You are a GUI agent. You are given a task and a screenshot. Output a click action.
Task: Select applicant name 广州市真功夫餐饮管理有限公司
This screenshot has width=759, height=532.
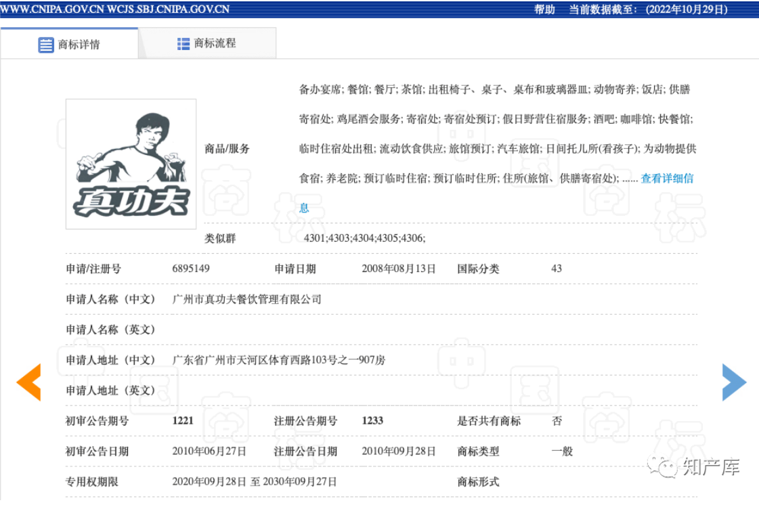point(247,299)
